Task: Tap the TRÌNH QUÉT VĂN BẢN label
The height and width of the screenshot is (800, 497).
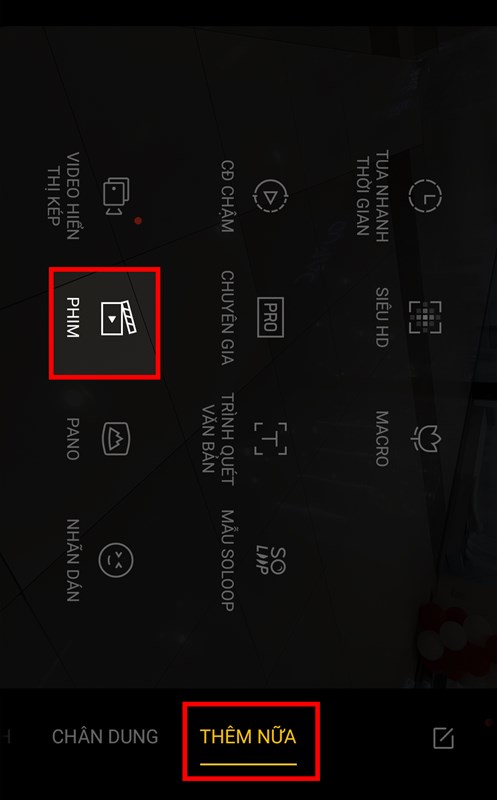Action: tap(218, 439)
